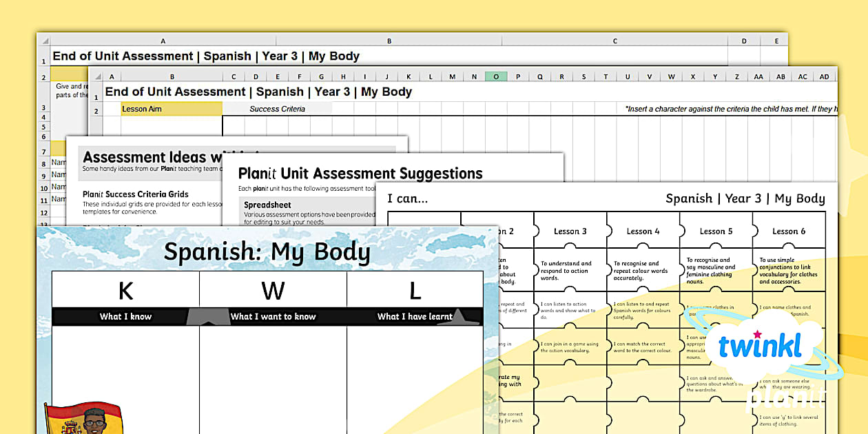Click the Spreadsheet section heading
The image size is (868, 434).
(267, 205)
